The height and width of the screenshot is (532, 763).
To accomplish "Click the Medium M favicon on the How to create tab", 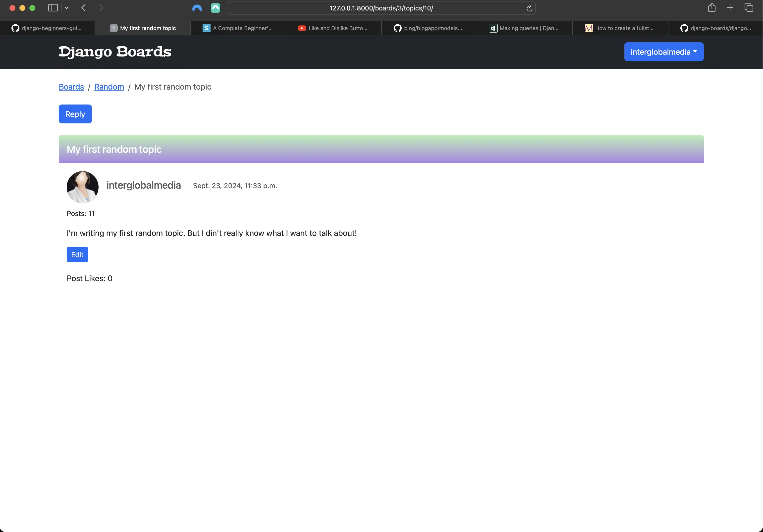I will coord(589,28).
